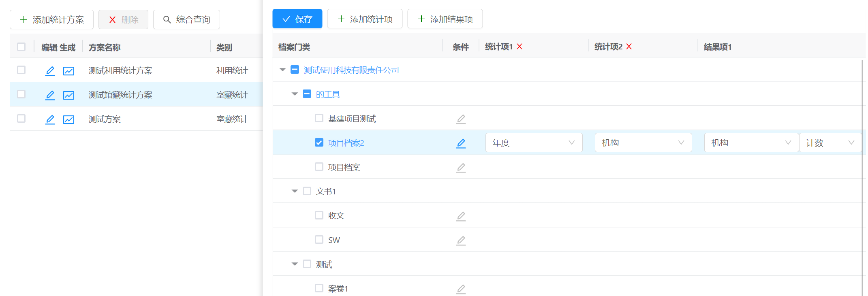Toggle checkbox for 的工具 category
Image resolution: width=868 pixels, height=296 pixels.
pyautogui.click(x=307, y=94)
